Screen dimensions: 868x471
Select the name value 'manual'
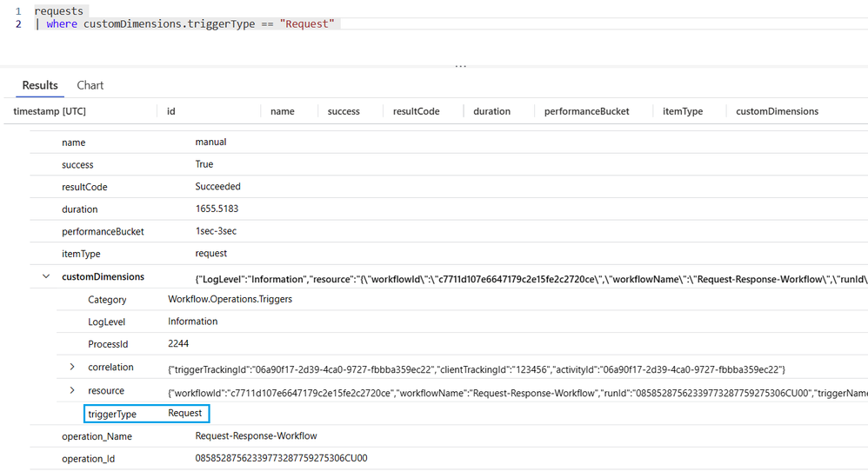[210, 142]
